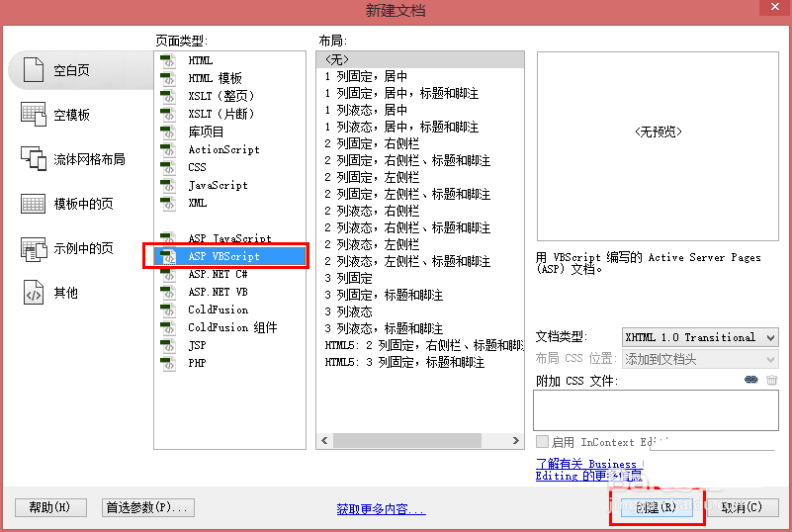Click inside the 附加 CSS 文件 list box
The image size is (792, 532).
[656, 410]
